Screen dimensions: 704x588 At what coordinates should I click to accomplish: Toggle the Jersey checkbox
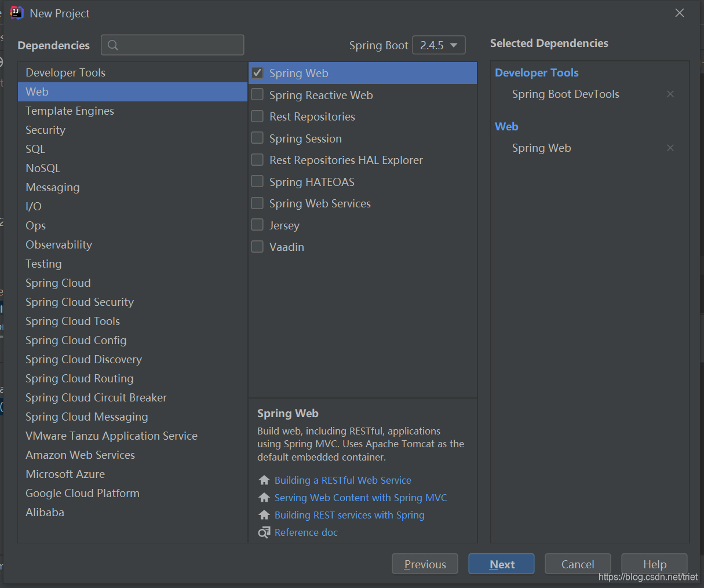click(257, 225)
